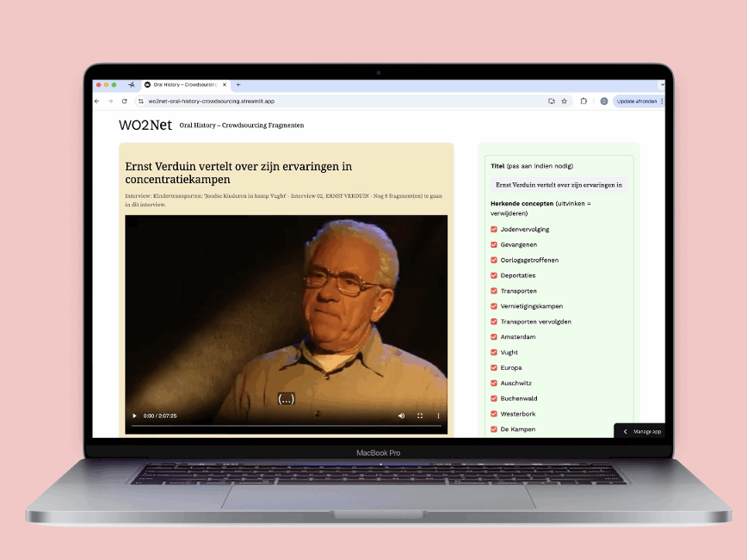Click the Titel text input field

559,185
